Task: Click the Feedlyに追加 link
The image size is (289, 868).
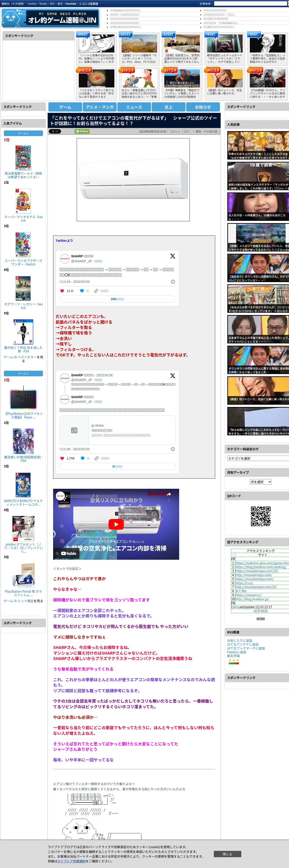Action: [237, 652]
